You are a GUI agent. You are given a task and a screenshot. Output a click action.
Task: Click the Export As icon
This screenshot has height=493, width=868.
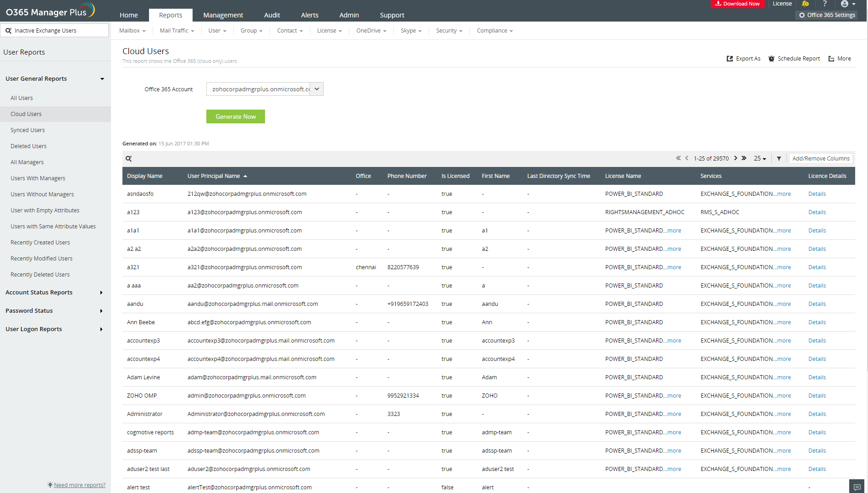[x=730, y=59]
